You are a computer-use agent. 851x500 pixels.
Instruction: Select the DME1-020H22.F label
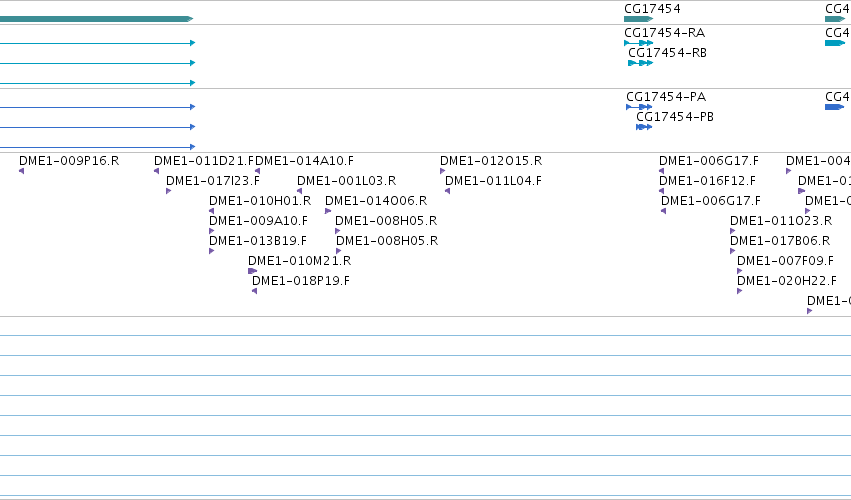(x=786, y=281)
